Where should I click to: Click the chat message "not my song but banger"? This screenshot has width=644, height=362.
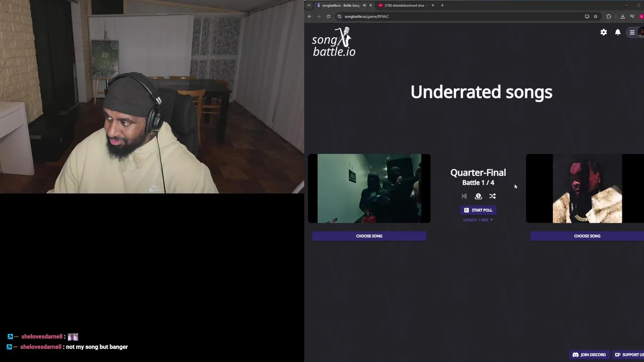(97, 347)
